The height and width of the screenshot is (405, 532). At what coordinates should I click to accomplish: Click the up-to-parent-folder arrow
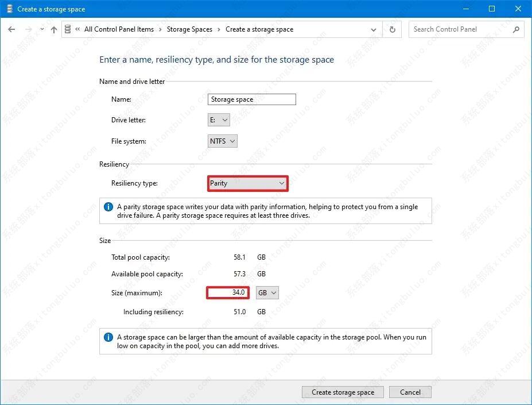tap(53, 29)
